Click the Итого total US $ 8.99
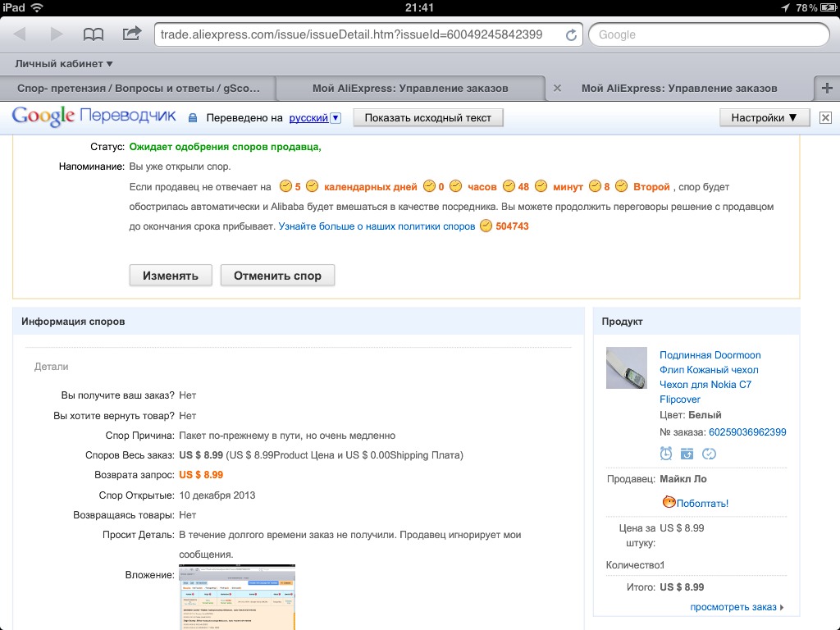The height and width of the screenshot is (630, 840). (x=682, y=587)
